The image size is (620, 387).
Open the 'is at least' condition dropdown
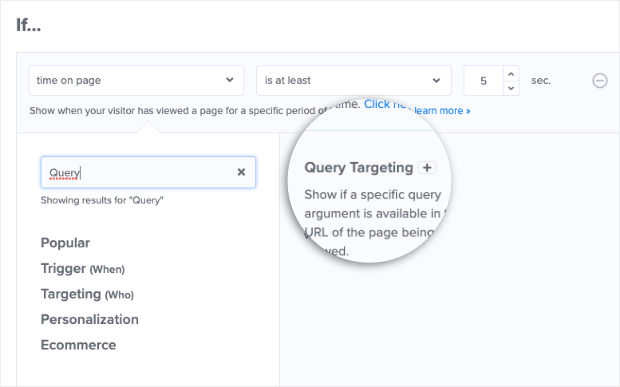tap(353, 81)
